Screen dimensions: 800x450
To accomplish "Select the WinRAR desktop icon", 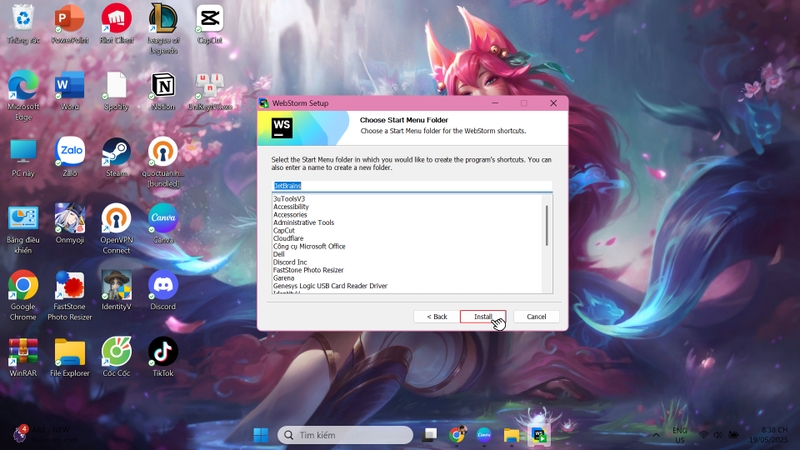I will click(x=23, y=357).
